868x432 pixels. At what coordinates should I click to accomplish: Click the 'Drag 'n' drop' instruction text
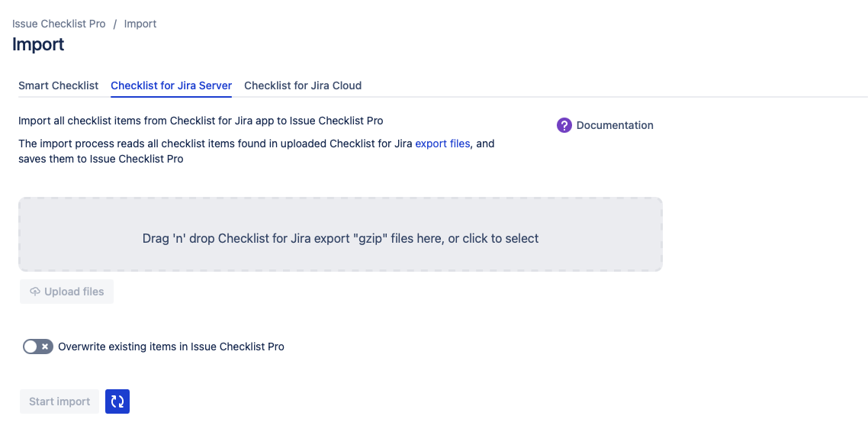pyautogui.click(x=340, y=238)
